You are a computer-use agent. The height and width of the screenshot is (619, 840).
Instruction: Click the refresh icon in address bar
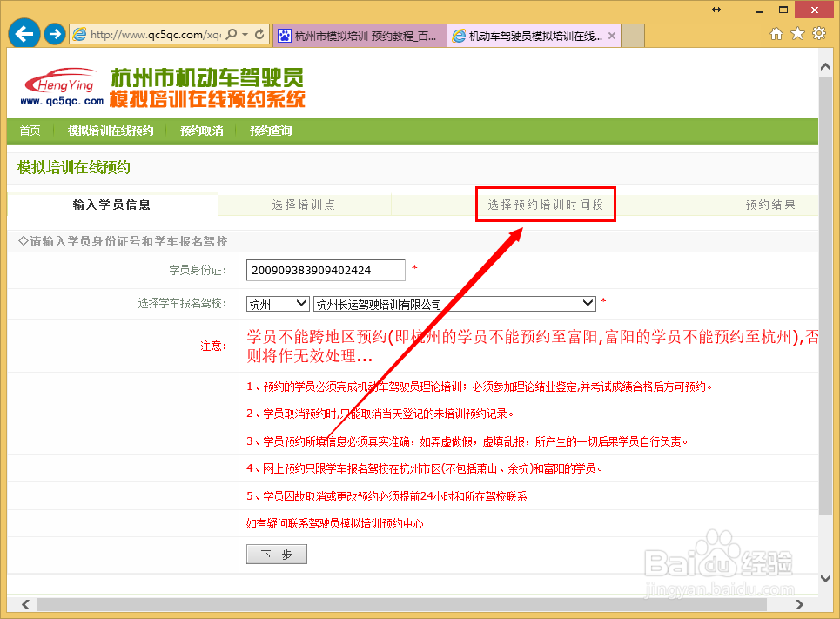click(x=259, y=34)
